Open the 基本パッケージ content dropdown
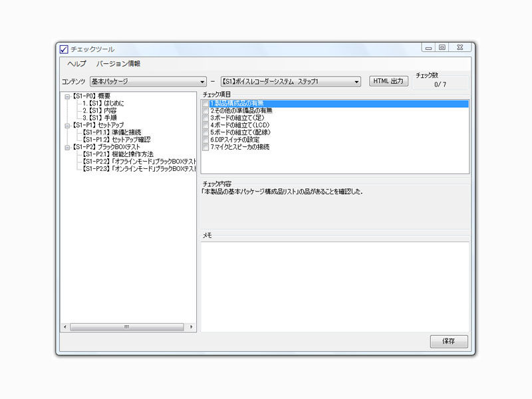This screenshot has height=399, width=532. click(148, 81)
